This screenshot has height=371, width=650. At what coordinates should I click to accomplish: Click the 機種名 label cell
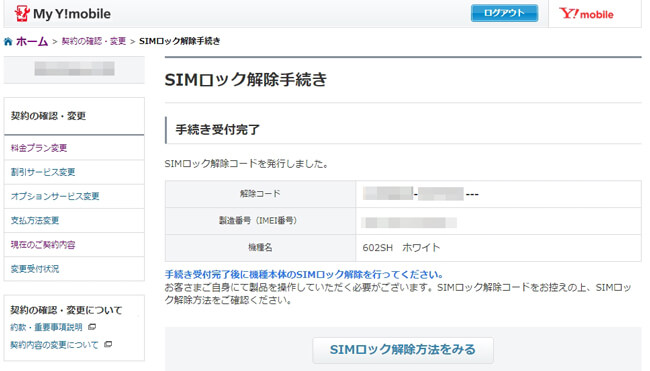[x=260, y=247]
